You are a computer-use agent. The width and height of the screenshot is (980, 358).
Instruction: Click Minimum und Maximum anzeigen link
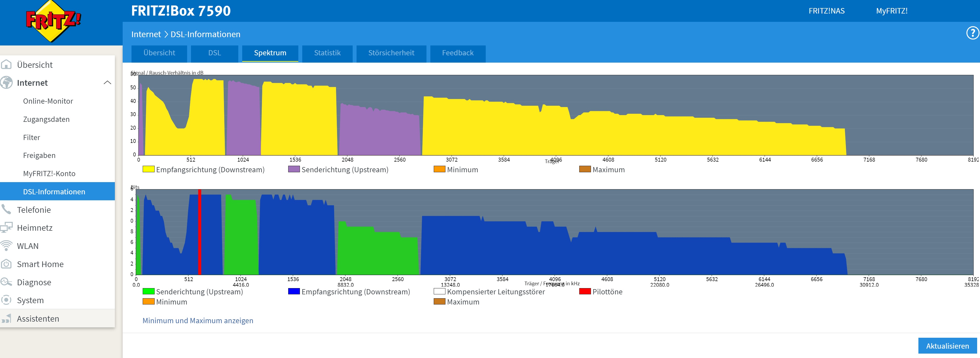click(198, 320)
